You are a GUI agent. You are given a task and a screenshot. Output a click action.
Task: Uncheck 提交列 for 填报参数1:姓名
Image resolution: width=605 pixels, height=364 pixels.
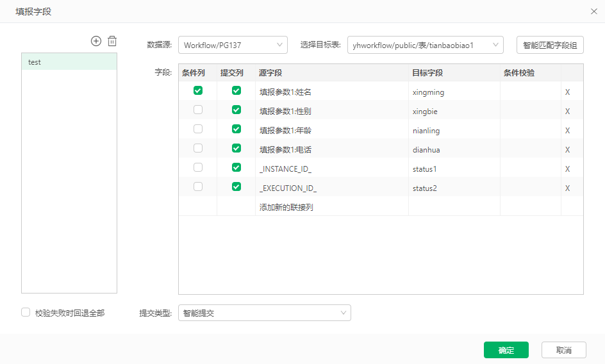click(236, 91)
